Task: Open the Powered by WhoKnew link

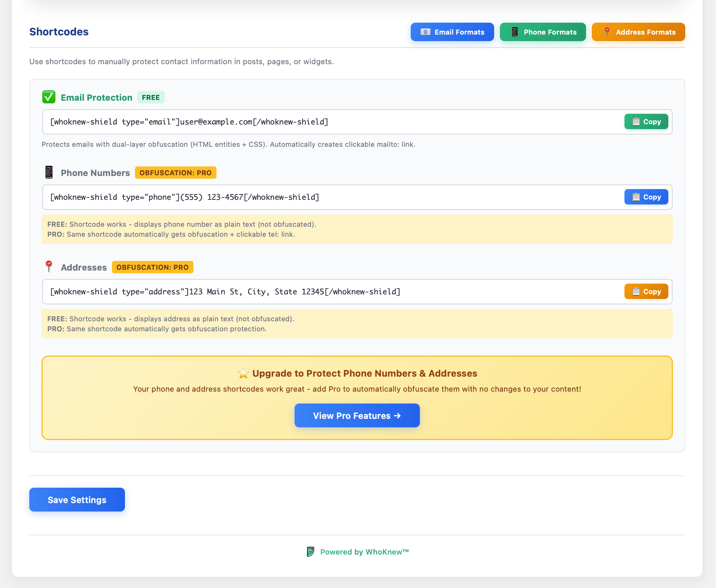Action: click(365, 551)
